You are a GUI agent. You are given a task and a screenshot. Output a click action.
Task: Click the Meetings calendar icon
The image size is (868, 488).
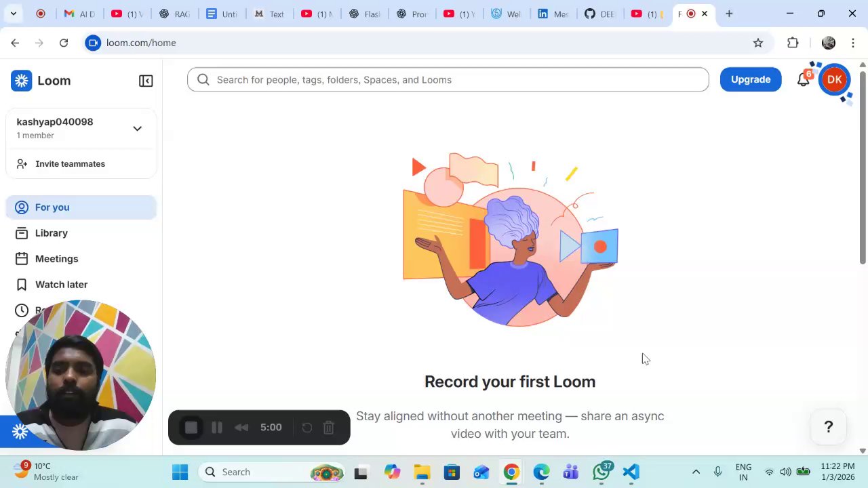coord(22,259)
